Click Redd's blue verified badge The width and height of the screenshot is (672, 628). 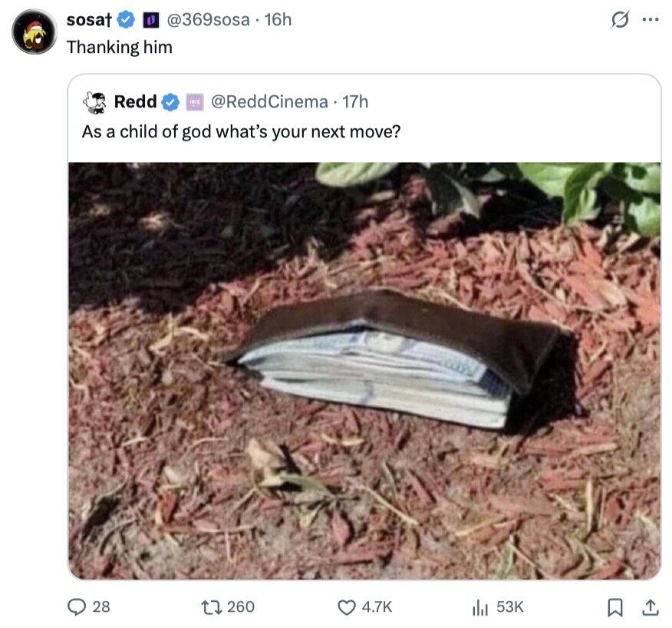click(x=170, y=102)
